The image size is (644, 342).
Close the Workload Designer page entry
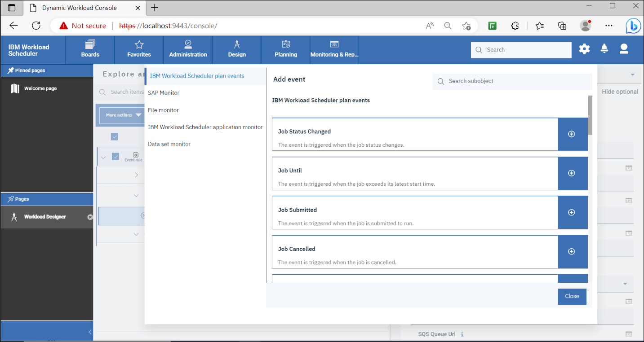click(x=90, y=217)
